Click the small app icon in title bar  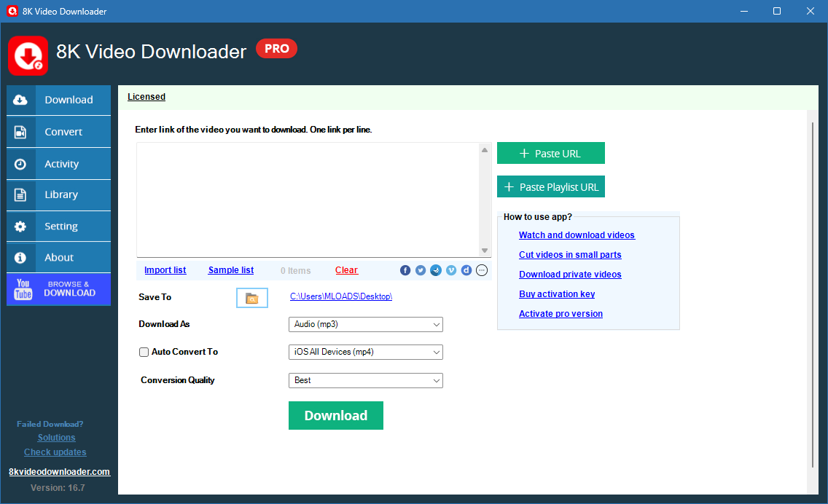click(12, 11)
